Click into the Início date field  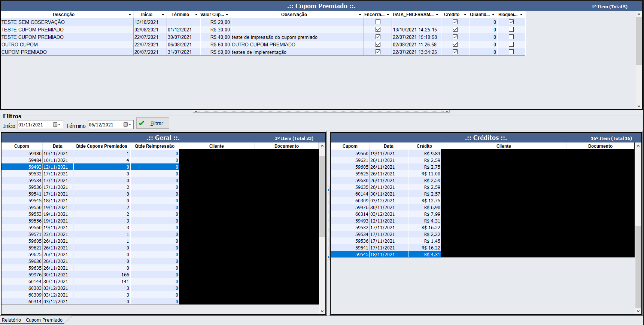pyautogui.click(x=34, y=125)
